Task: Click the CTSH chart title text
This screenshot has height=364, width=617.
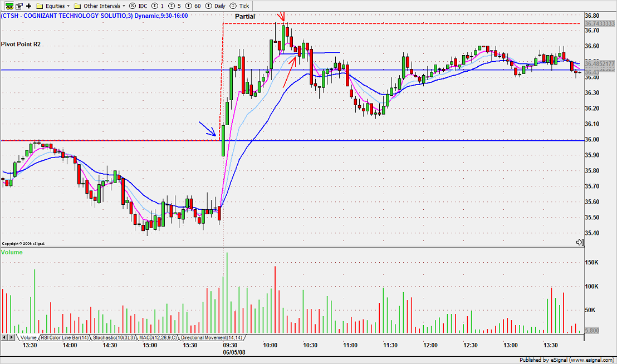Action: [x=95, y=16]
